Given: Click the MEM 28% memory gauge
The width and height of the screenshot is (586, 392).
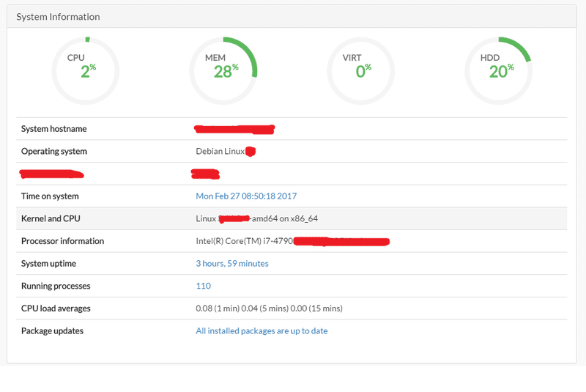Looking at the screenshot, I should 223,70.
